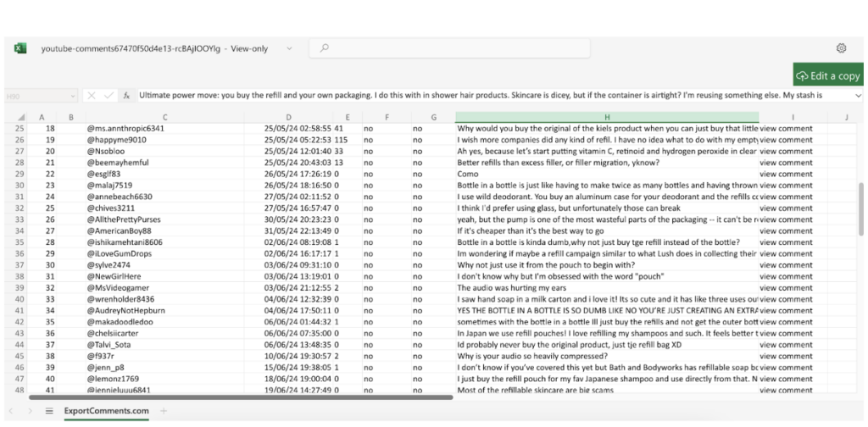
Task: Click the select-all corner triangle
Action: point(21,117)
